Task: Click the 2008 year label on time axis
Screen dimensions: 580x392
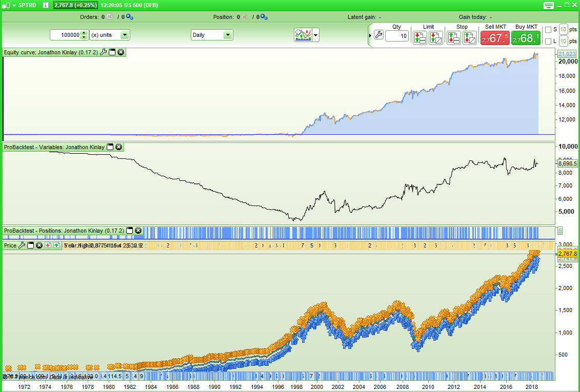Action: 402,387
